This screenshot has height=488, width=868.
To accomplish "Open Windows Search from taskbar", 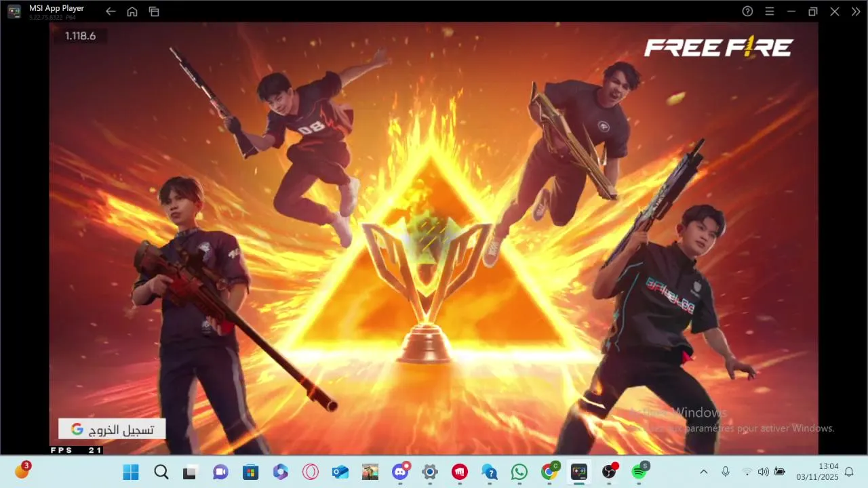I will pyautogui.click(x=161, y=472).
